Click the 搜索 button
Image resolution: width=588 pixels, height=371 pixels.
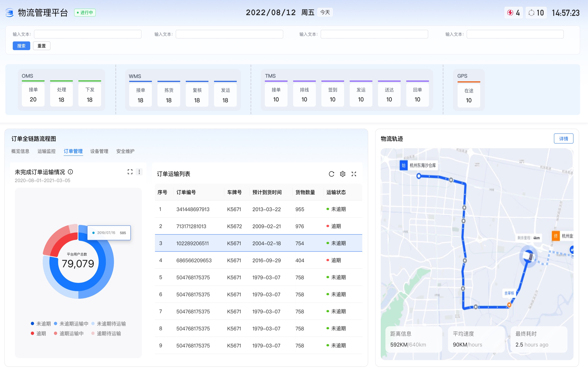[21, 46]
